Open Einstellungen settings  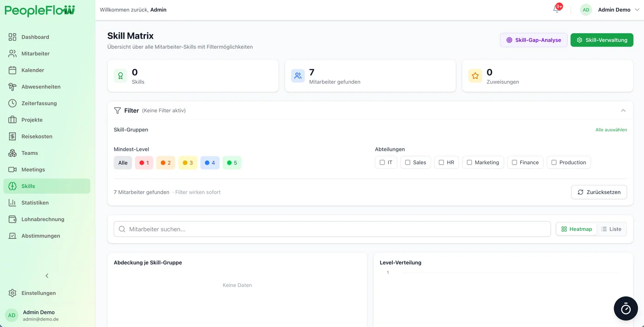pos(46,293)
